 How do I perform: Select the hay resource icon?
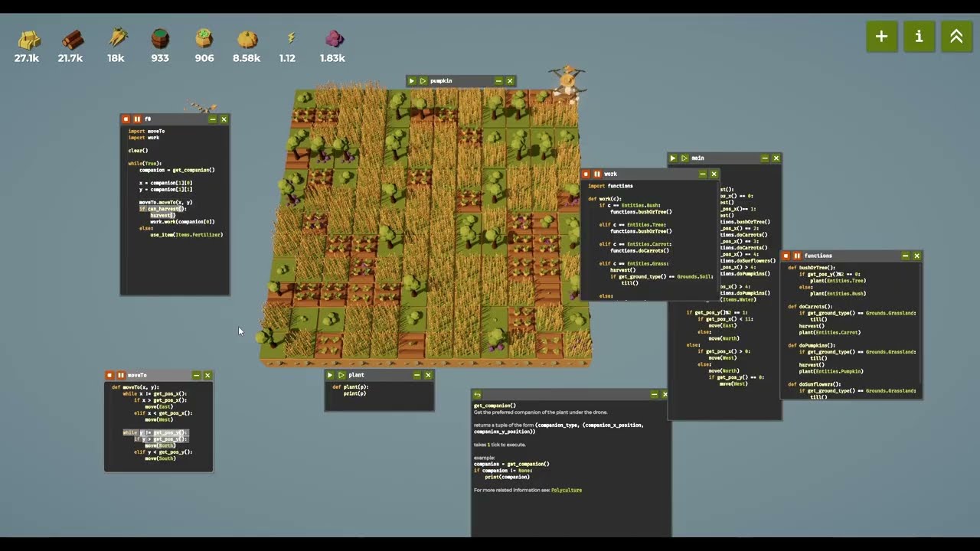[x=28, y=38]
